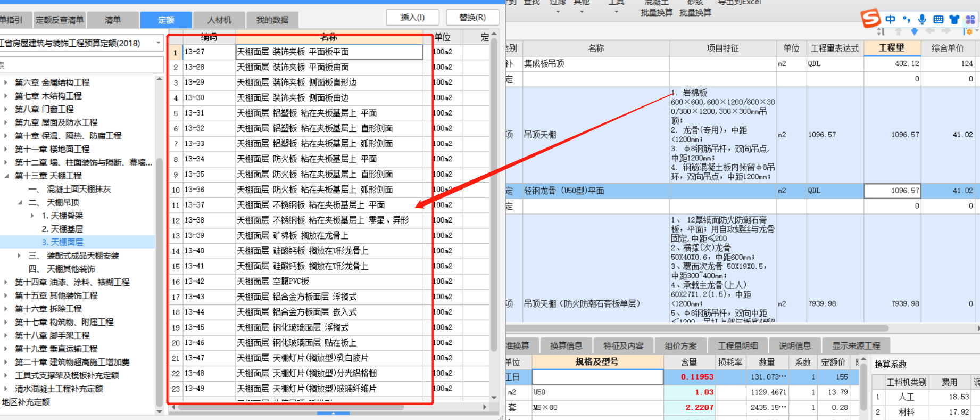Open 其他 dropdown arrow in toolbar

(582, 12)
